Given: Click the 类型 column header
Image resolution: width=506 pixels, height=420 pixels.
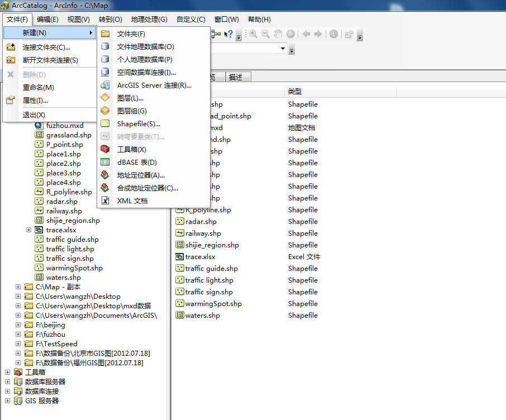Looking at the screenshot, I should tap(341, 92).
